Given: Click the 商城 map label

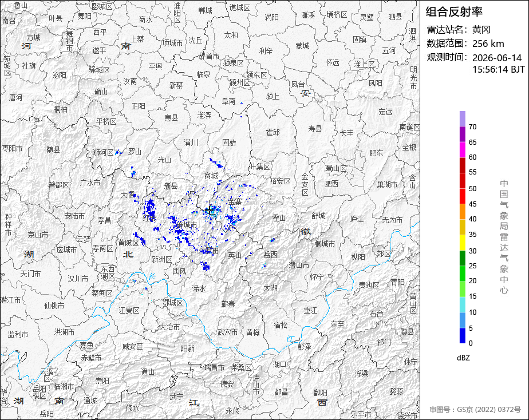Looking at the screenshot, I should (211, 176).
